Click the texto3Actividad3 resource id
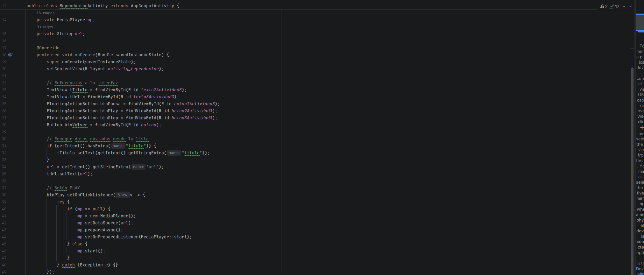 click(154, 97)
